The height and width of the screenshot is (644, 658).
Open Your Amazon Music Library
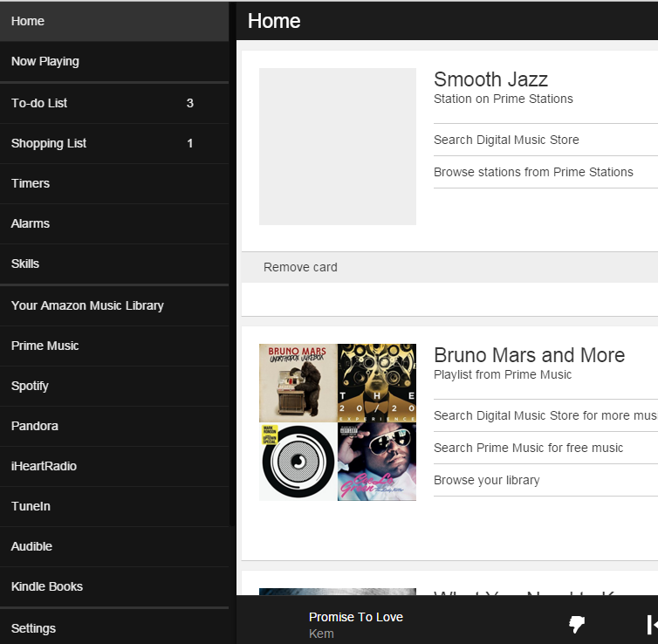pos(114,305)
